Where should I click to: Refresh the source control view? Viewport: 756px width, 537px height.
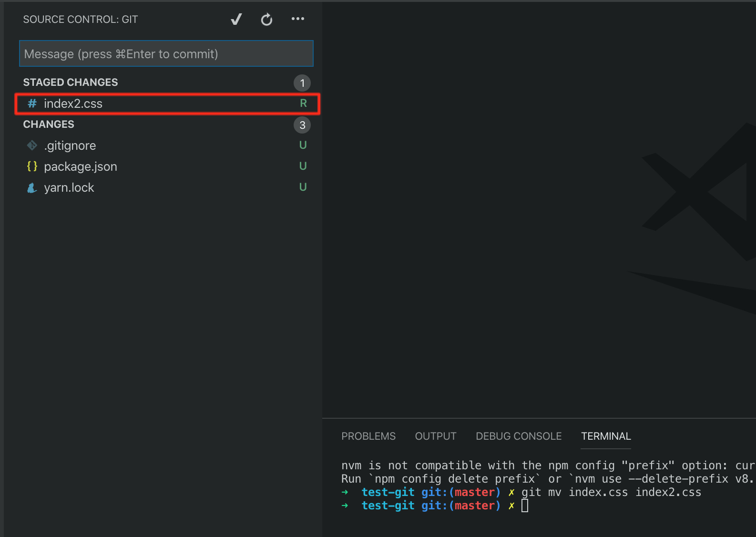coord(266,19)
